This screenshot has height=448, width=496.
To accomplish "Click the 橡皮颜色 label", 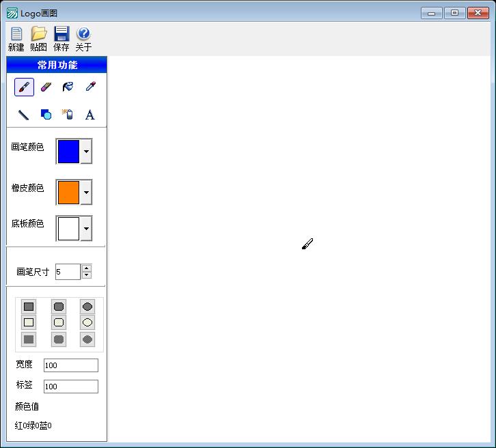I will (x=27, y=188).
